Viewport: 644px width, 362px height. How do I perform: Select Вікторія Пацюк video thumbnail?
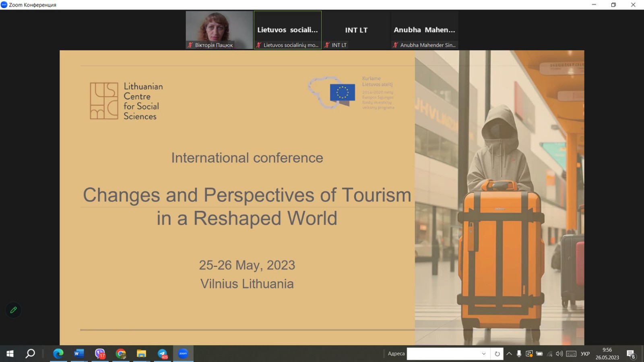[x=219, y=30]
